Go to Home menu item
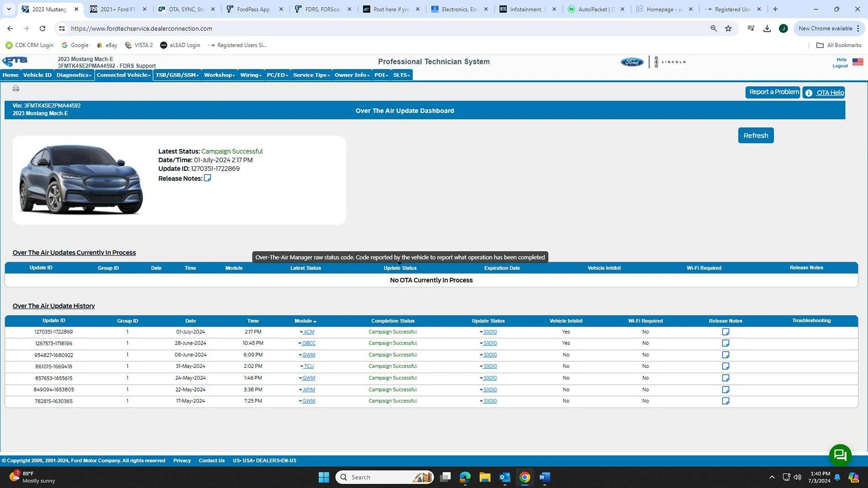Screen dimensions: 868x488 click(11, 75)
